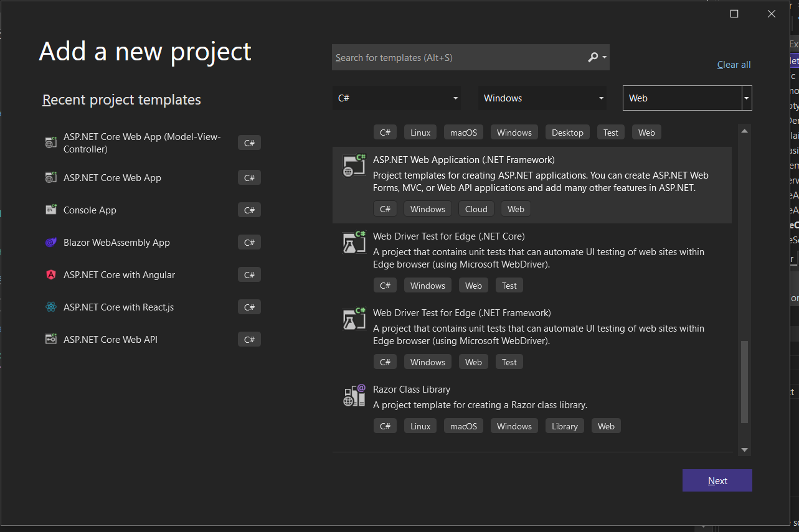
Task: Select Blazor WebAssembly App recent template
Action: [x=153, y=243]
